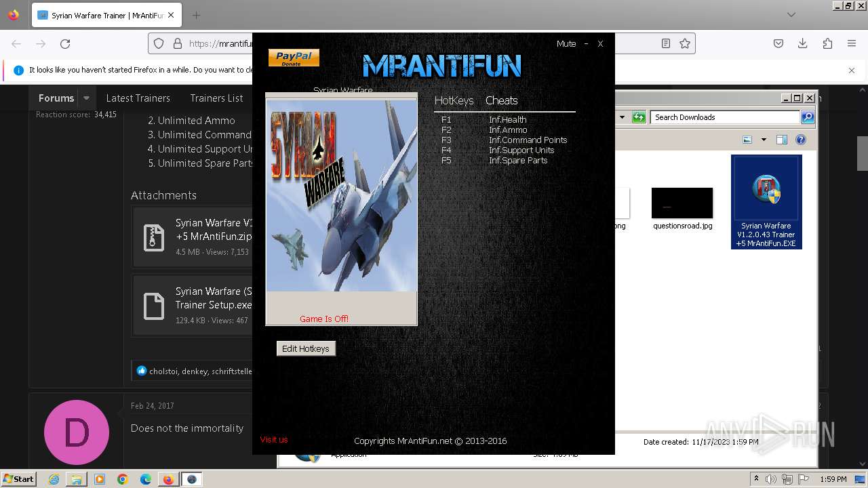The width and height of the screenshot is (868, 488).
Task: Select questionsroad.jpg in Downloads
Action: pyautogui.click(x=682, y=209)
